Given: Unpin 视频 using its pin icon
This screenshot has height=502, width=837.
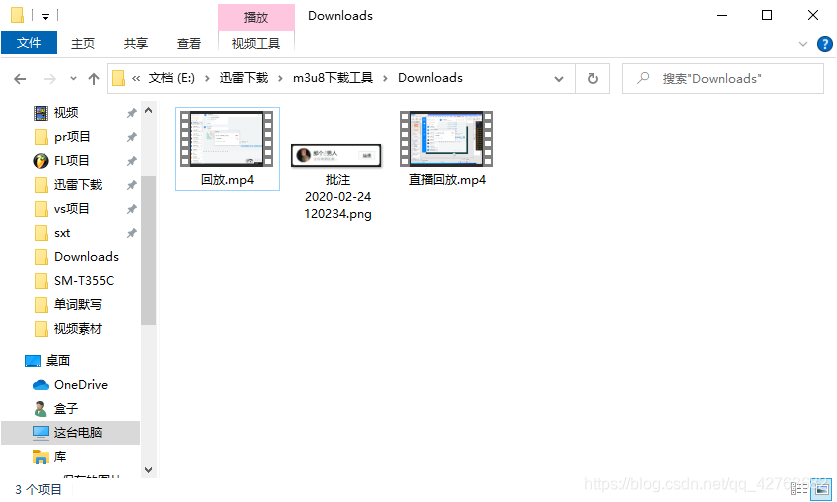Looking at the screenshot, I should [131, 113].
